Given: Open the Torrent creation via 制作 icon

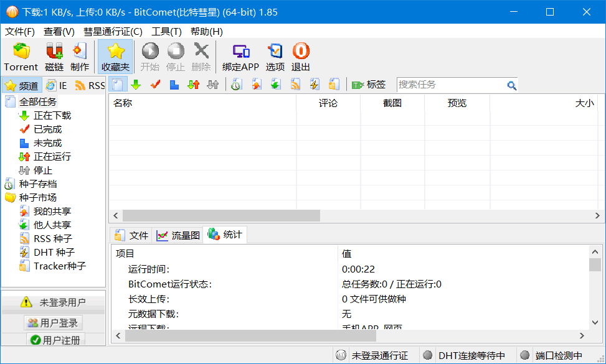Looking at the screenshot, I should (x=80, y=56).
